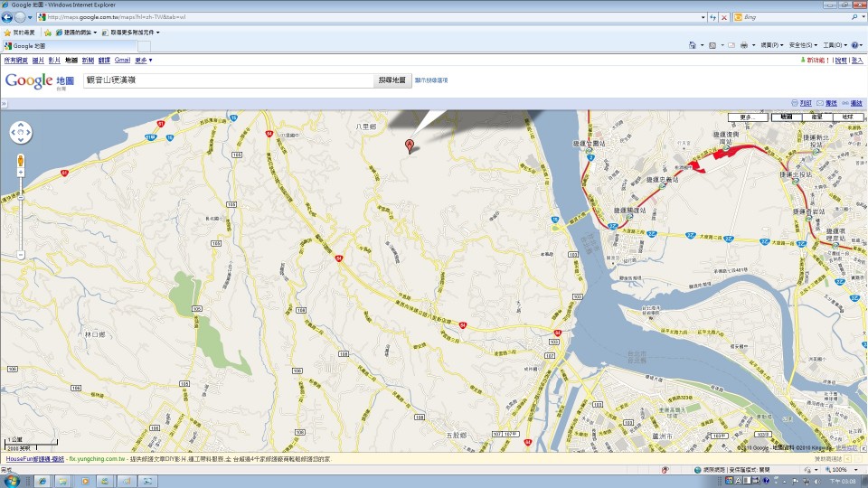Click the red location marker pin on the map

(x=410, y=145)
